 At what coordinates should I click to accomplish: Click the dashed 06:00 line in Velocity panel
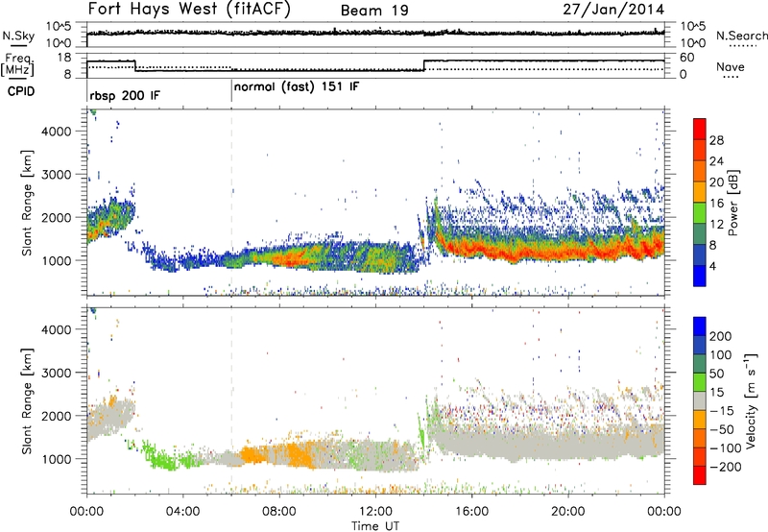[x=231, y=399]
